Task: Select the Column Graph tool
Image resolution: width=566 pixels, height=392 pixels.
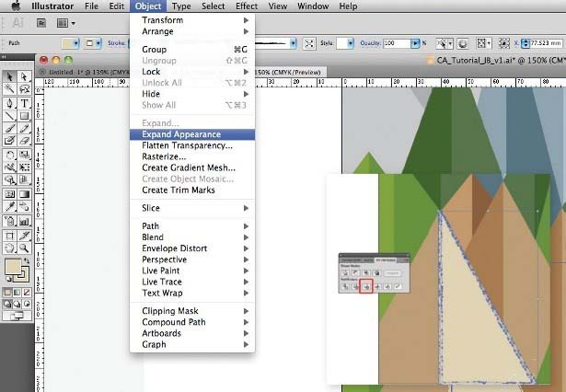Action: point(24,221)
